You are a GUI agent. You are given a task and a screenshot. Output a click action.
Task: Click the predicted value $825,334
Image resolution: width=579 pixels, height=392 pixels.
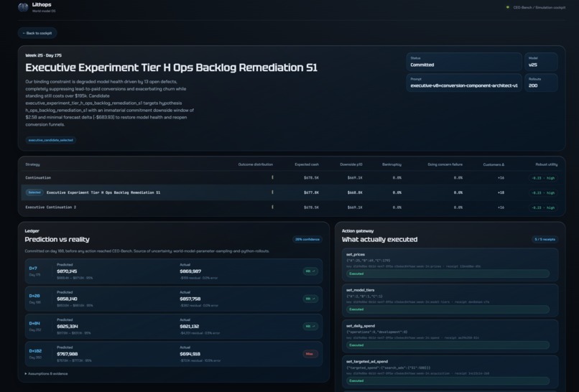point(68,326)
